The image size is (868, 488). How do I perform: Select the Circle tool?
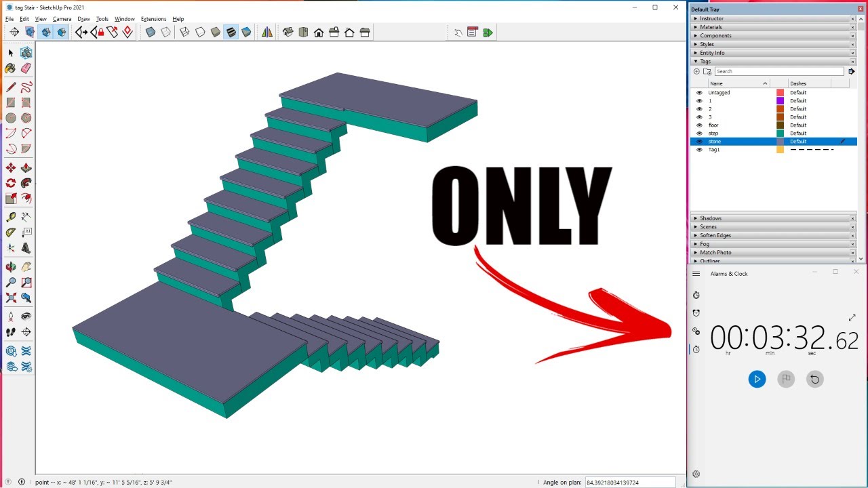(x=11, y=118)
